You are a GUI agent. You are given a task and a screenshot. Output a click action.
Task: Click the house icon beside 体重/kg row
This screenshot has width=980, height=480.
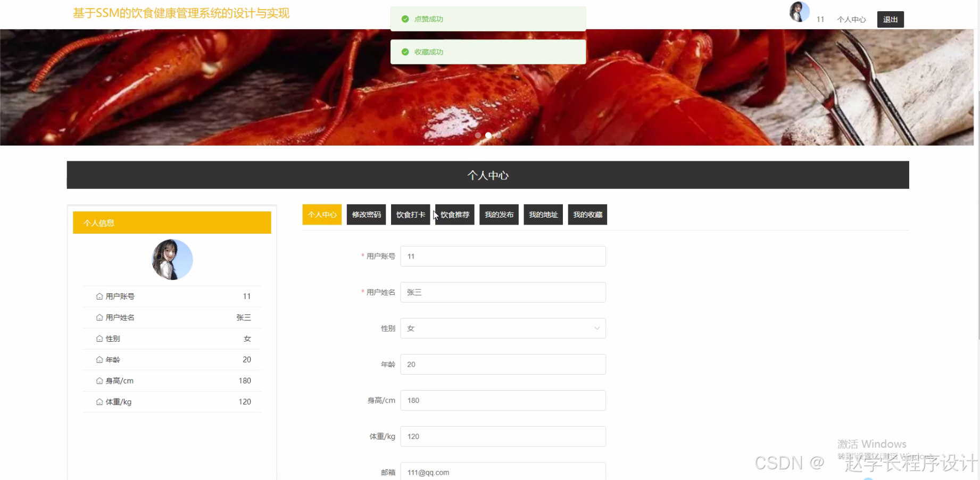pos(99,402)
